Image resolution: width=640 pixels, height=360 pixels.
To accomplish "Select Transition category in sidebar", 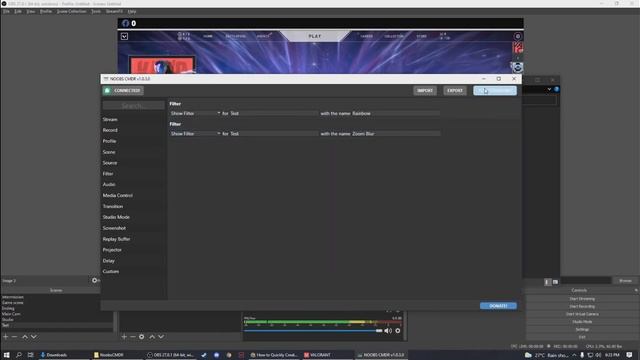I will click(x=113, y=207).
